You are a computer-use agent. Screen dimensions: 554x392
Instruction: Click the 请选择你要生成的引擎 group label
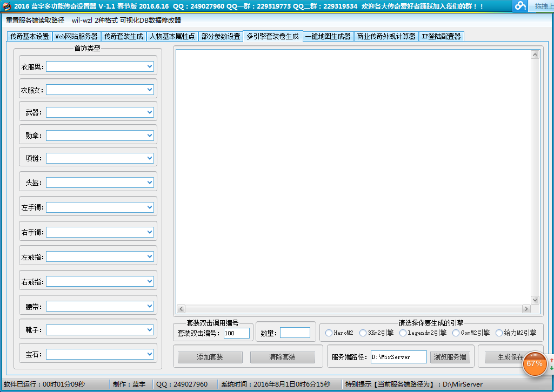tap(431, 323)
